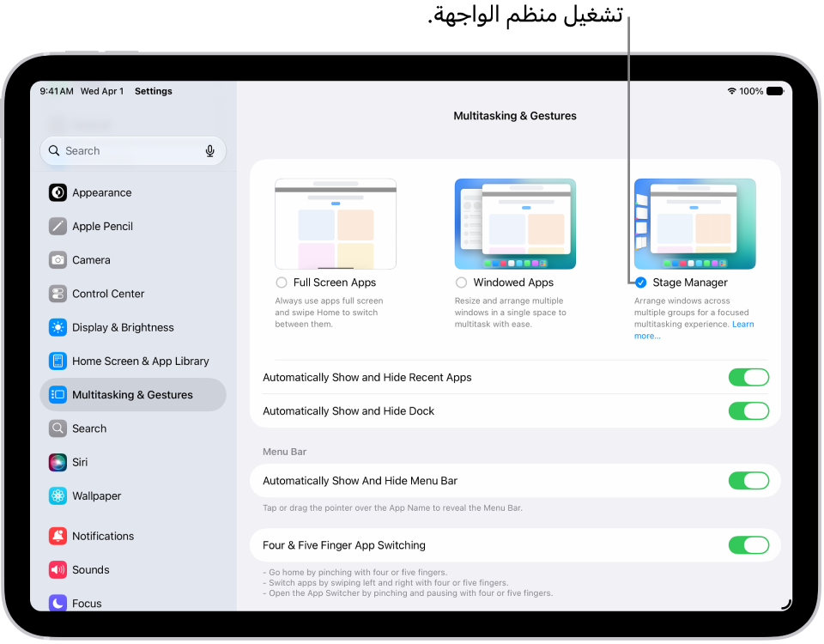The height and width of the screenshot is (644, 824).
Task: Click the Settings title in status bar
Action: tap(153, 91)
